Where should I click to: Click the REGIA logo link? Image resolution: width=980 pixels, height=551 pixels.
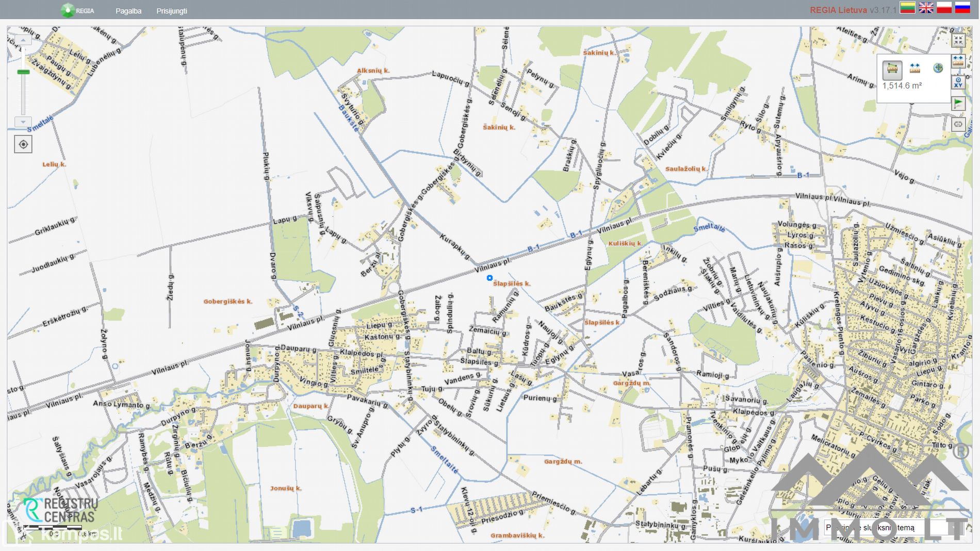(x=77, y=10)
